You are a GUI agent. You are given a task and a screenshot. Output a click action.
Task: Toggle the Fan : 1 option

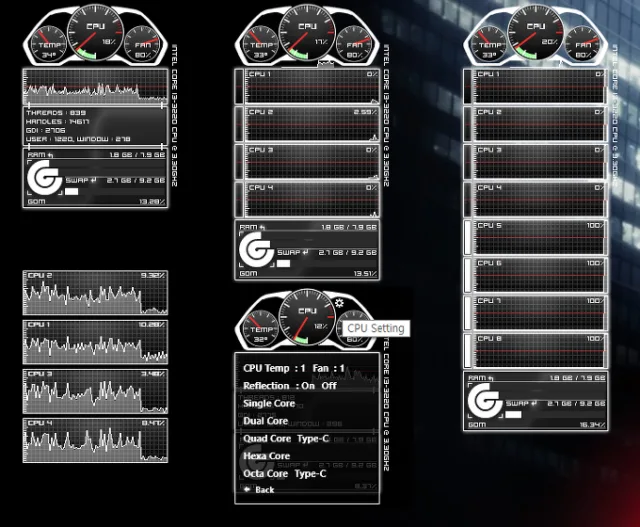[x=329, y=368]
